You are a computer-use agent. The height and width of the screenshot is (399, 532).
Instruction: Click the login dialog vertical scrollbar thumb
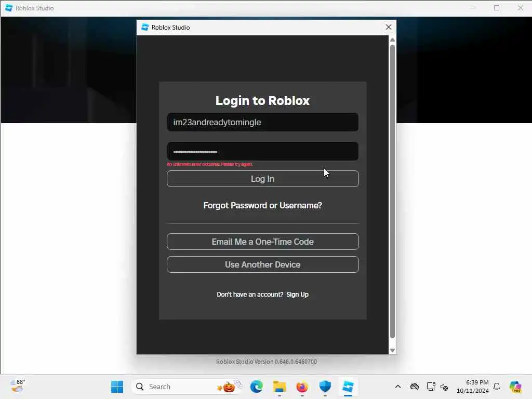pos(393,191)
